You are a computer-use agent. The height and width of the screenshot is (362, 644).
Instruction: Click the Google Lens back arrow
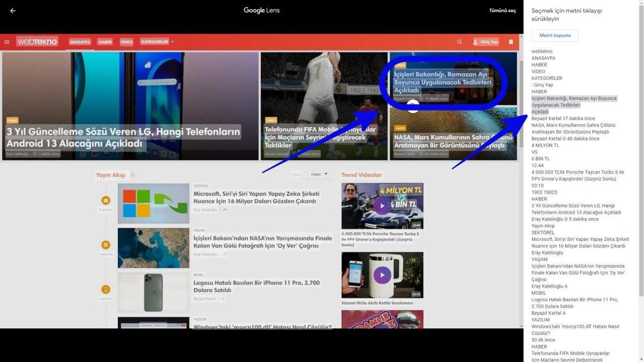tap(13, 11)
